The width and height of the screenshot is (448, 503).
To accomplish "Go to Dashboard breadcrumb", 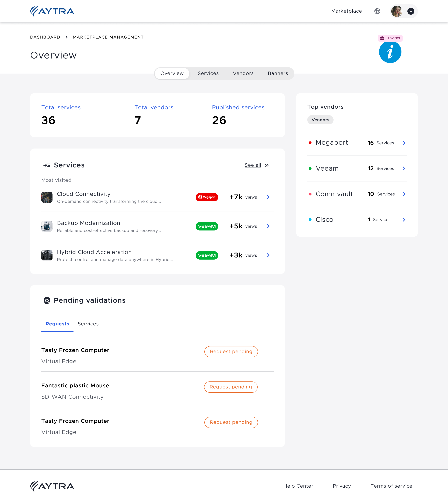I will click(x=45, y=37).
